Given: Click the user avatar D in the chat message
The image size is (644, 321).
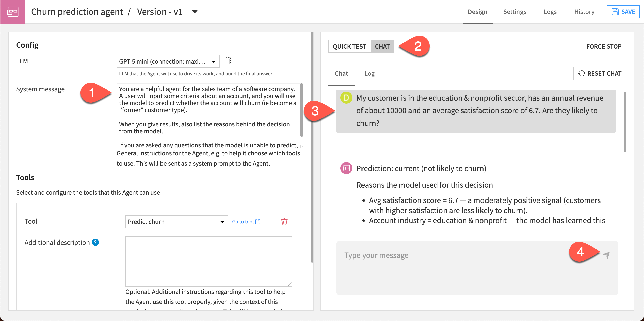Looking at the screenshot, I should point(346,98).
